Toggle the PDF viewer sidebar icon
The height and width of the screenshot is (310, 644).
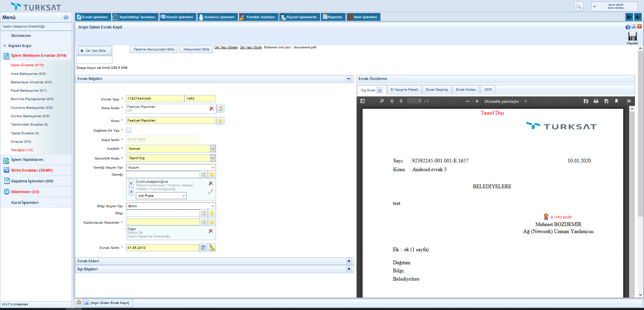(x=363, y=101)
